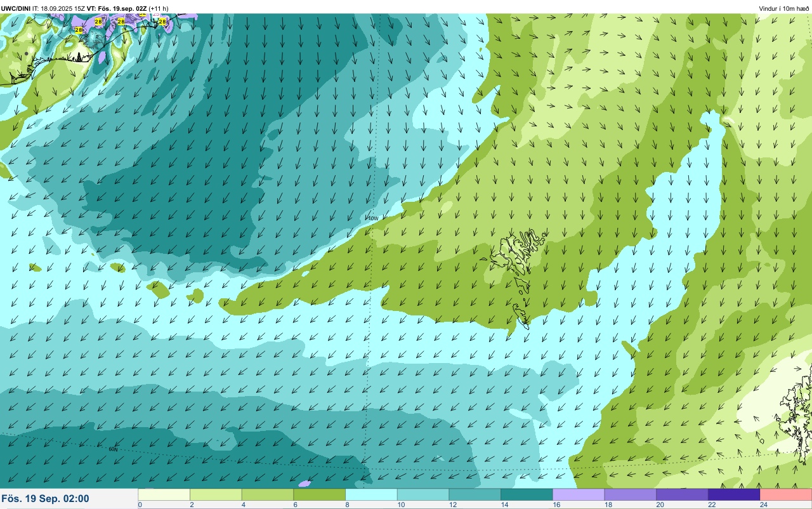The height and width of the screenshot is (509, 812).
Task: Select the 18–20 medium purple legend swatch
Action: coord(630,494)
